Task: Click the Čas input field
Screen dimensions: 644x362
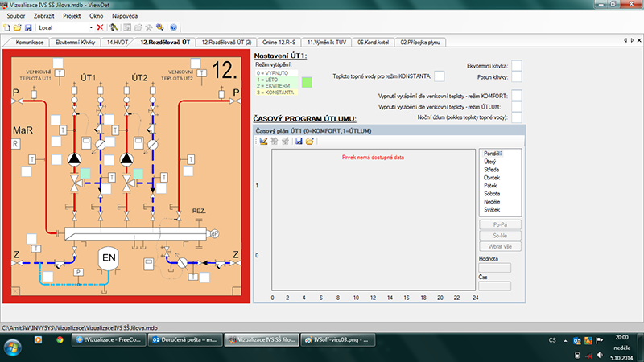Action: (x=495, y=286)
